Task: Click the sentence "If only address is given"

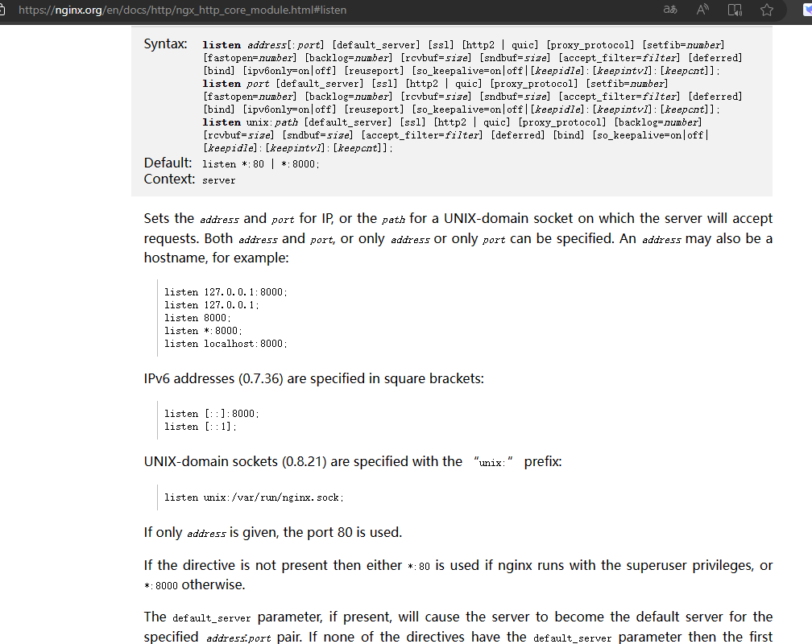Action: [x=272, y=532]
